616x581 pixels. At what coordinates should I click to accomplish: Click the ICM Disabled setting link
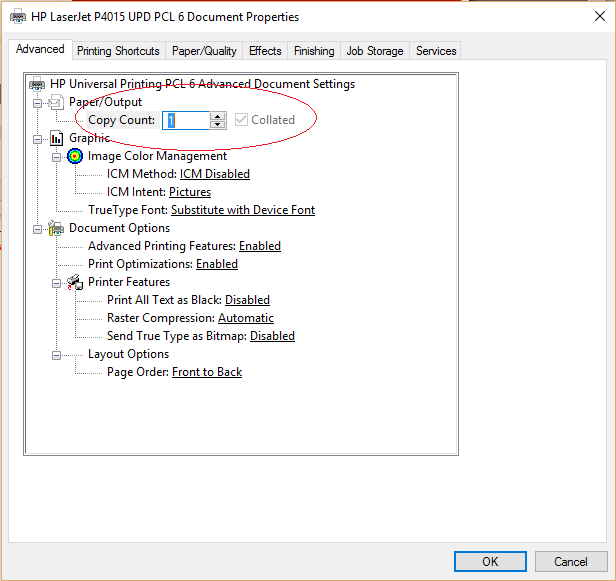click(214, 174)
